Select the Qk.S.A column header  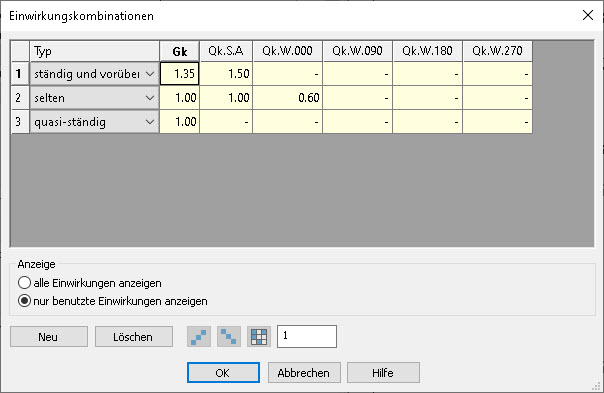[226, 51]
